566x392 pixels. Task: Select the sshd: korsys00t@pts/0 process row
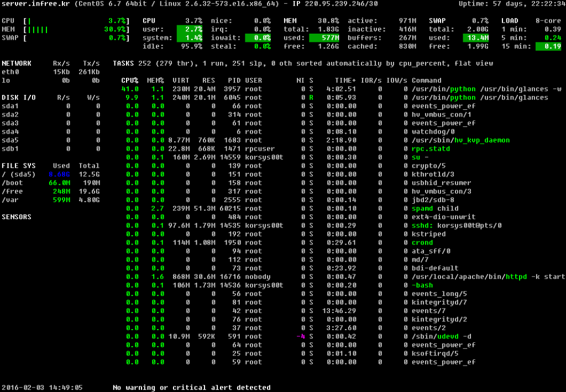[314, 225]
